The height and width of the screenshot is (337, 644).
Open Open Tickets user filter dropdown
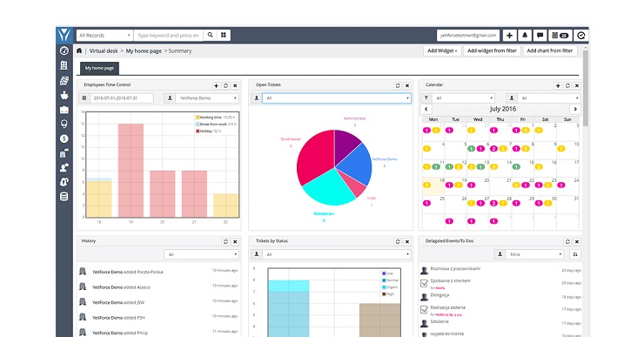pos(337,98)
